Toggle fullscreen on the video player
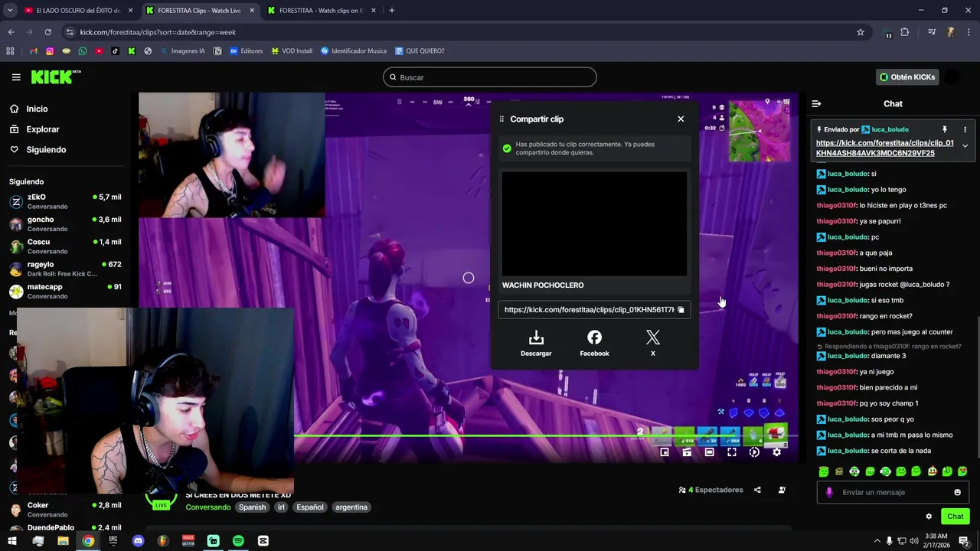The width and height of the screenshot is (980, 551). click(x=732, y=452)
